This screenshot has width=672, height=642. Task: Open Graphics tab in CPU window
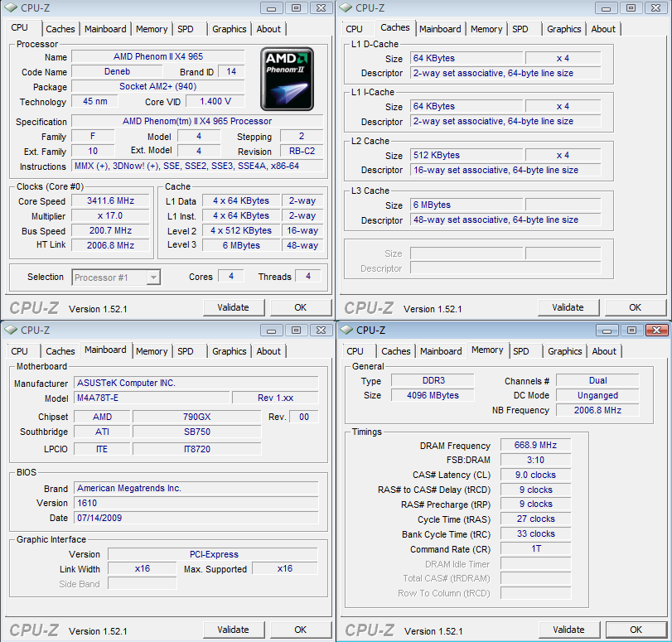pyautogui.click(x=230, y=29)
